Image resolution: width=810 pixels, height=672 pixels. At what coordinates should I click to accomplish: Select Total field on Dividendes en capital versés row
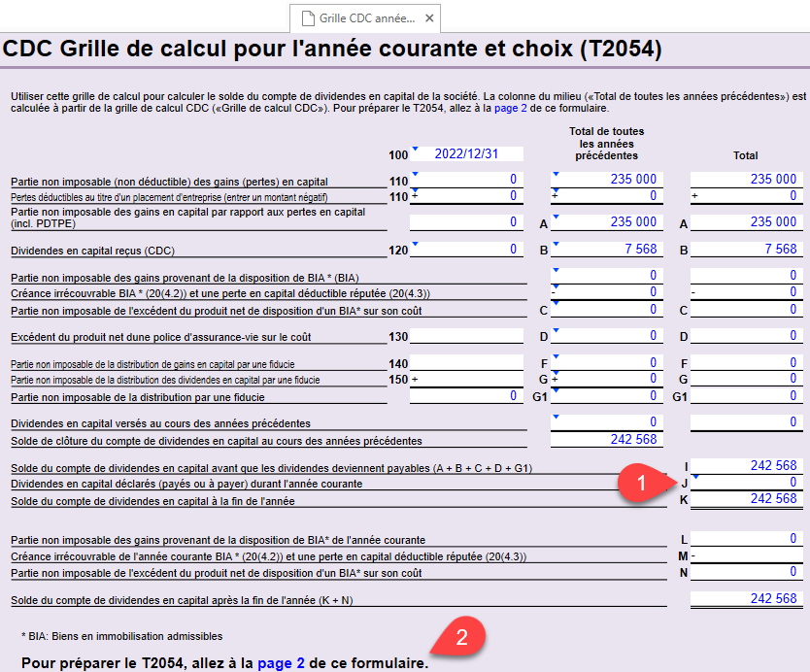(x=747, y=422)
